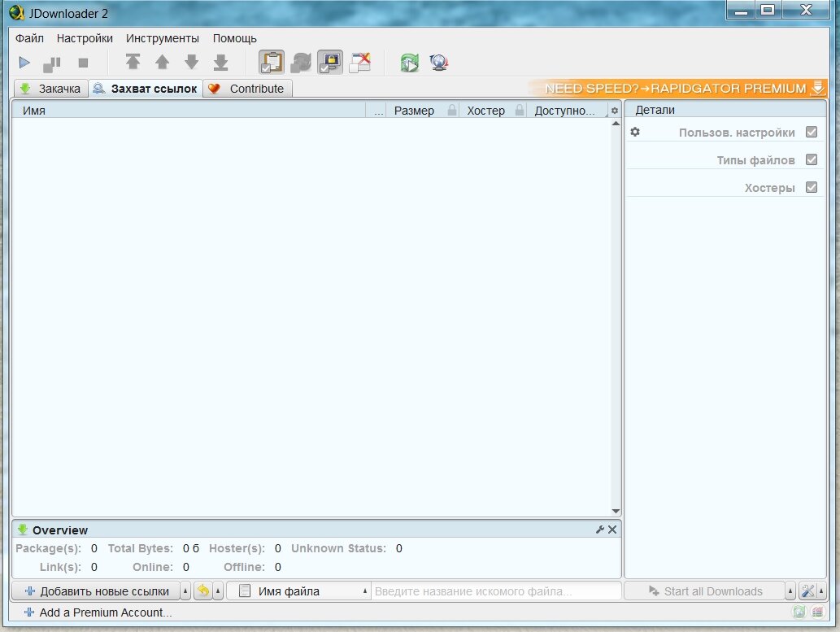Viewport: 840px width, 632px height.
Task: Toggle clipboard observer icon
Action: [272, 62]
